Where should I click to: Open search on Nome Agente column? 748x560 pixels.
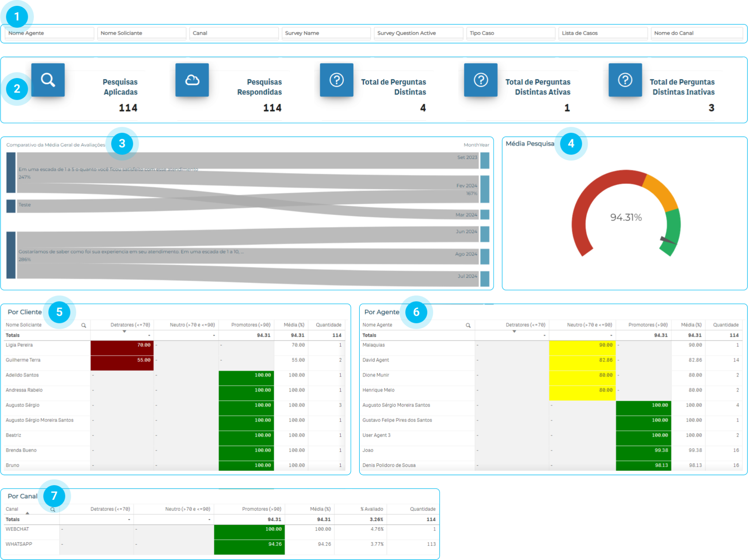[468, 325]
